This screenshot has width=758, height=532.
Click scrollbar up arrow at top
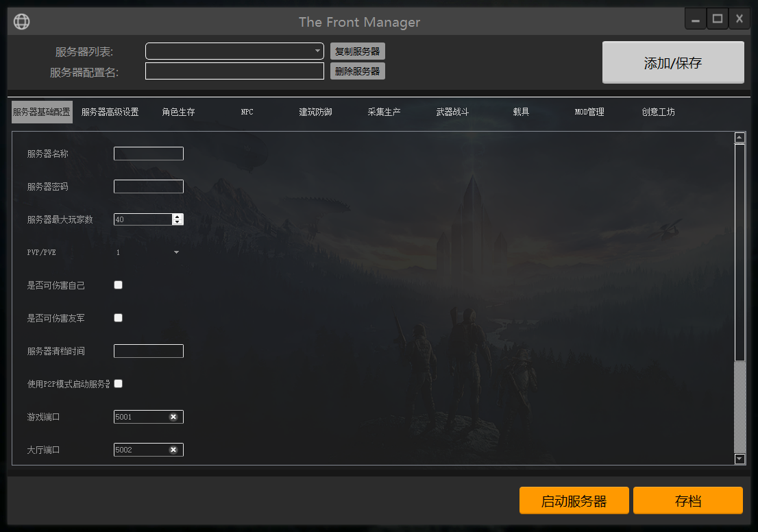click(739, 137)
